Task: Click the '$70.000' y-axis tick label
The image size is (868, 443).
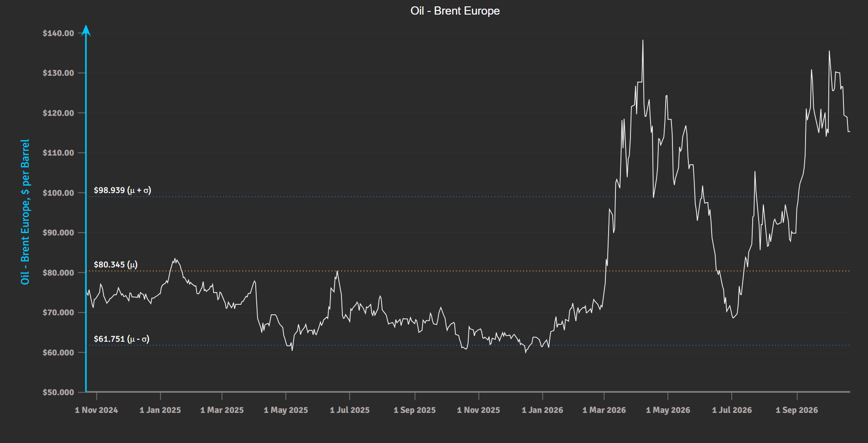Action: pos(58,313)
